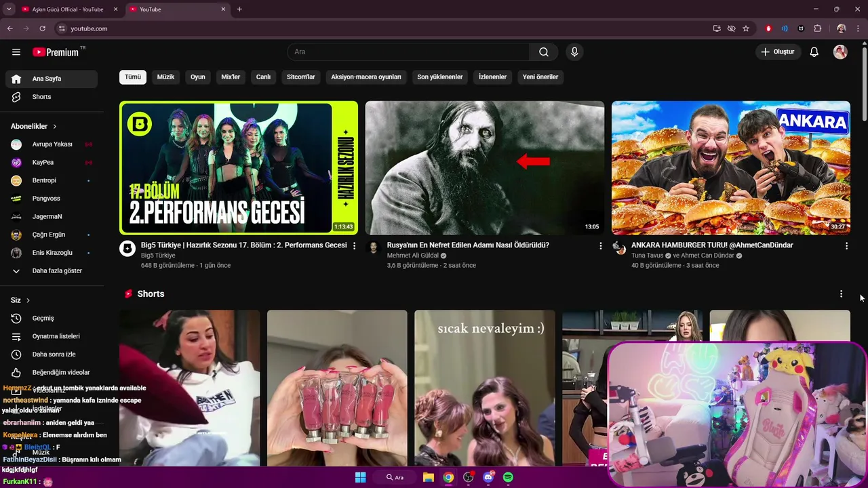Reload the page with refresh icon
This screenshot has height=488, width=868.
click(42, 28)
